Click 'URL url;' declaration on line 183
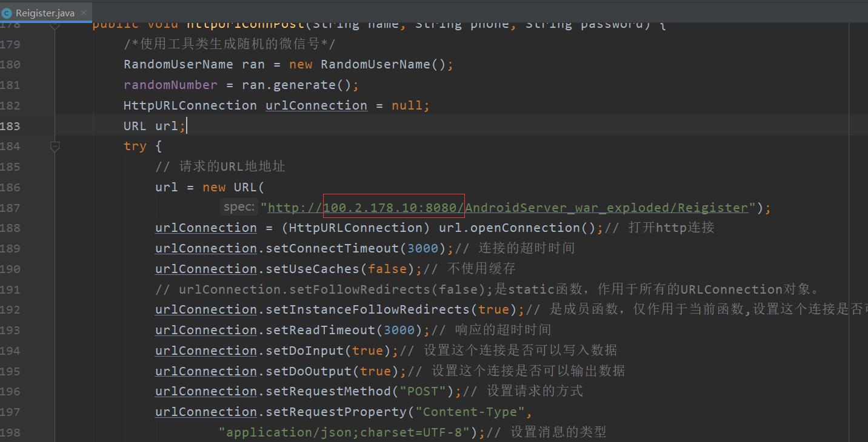Screen dimensions: 868x442 pyautogui.click(x=154, y=126)
